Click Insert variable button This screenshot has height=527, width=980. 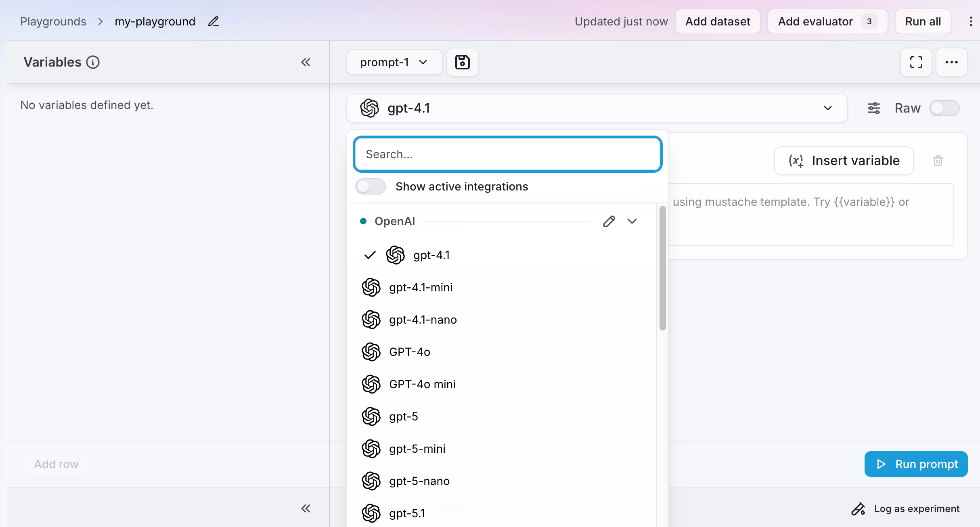click(x=844, y=161)
